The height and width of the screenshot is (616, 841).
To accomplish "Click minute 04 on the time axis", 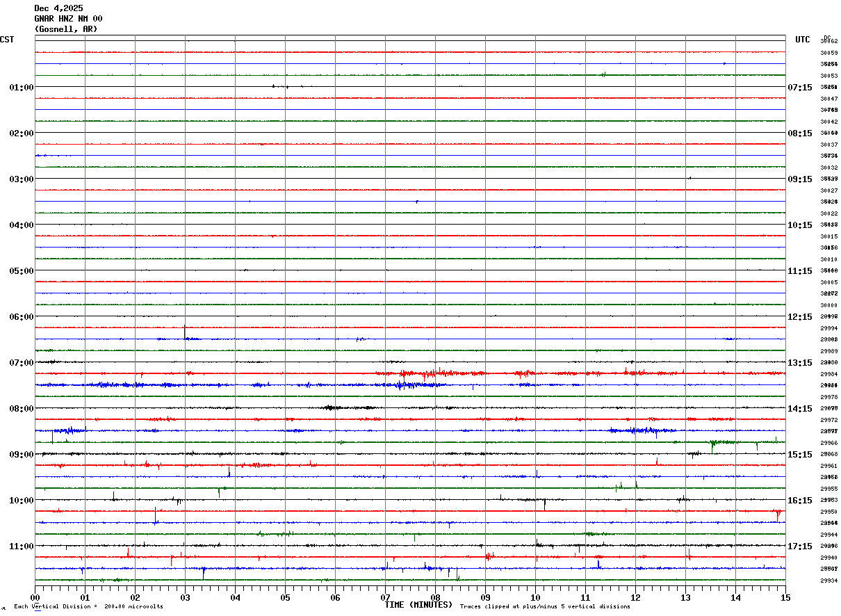I will click(235, 597).
